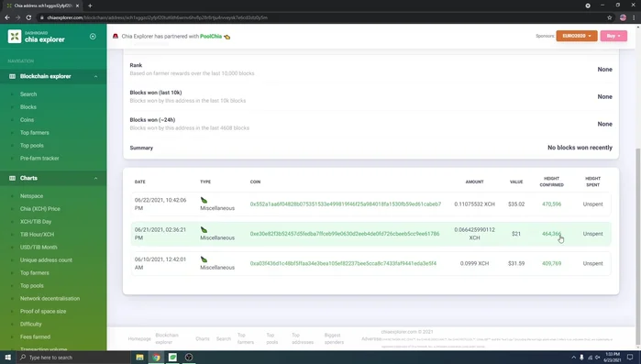The width and height of the screenshot is (641, 364).
Task: Click the browser back arrow
Action: tap(7, 17)
